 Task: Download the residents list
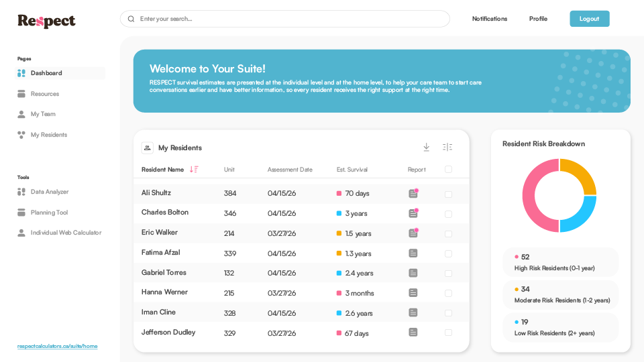click(427, 147)
